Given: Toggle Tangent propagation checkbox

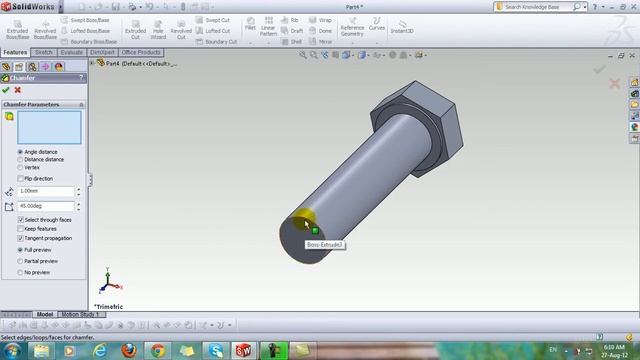Looking at the screenshot, I should (x=20, y=238).
